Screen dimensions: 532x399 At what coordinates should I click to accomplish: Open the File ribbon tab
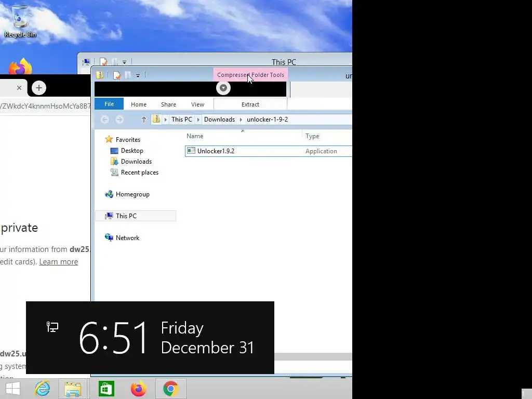point(109,104)
